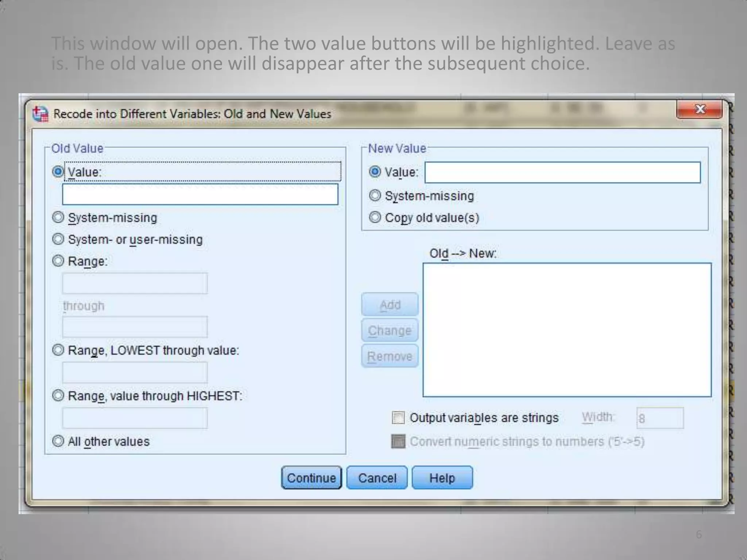
Task: Select the Old Value 'Value' radio button
Action: (x=58, y=172)
